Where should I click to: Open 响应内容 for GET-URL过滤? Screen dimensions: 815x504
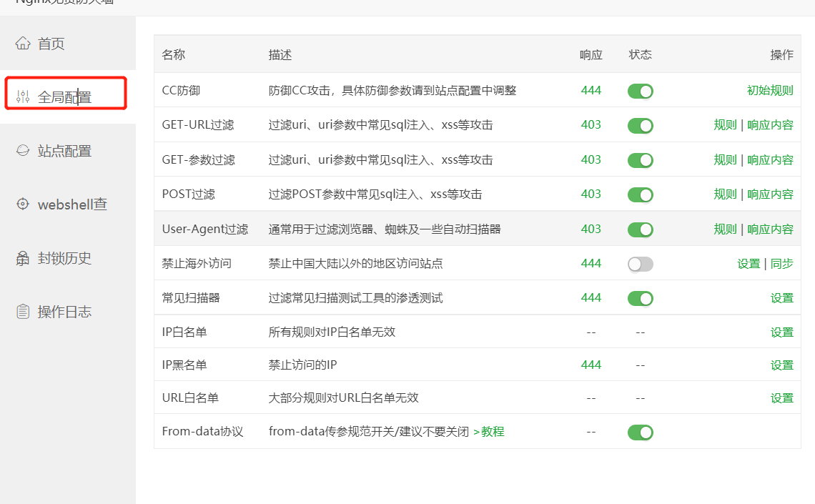click(770, 124)
